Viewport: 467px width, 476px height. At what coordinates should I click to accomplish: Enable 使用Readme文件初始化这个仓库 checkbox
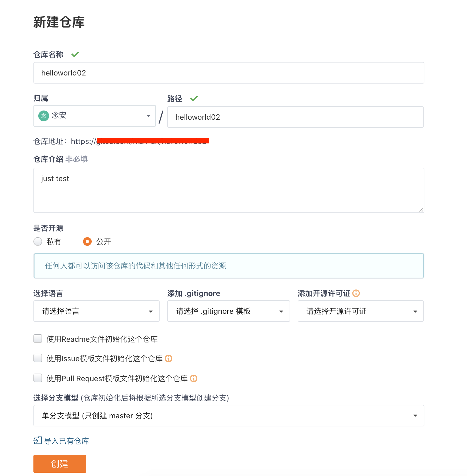tap(38, 339)
